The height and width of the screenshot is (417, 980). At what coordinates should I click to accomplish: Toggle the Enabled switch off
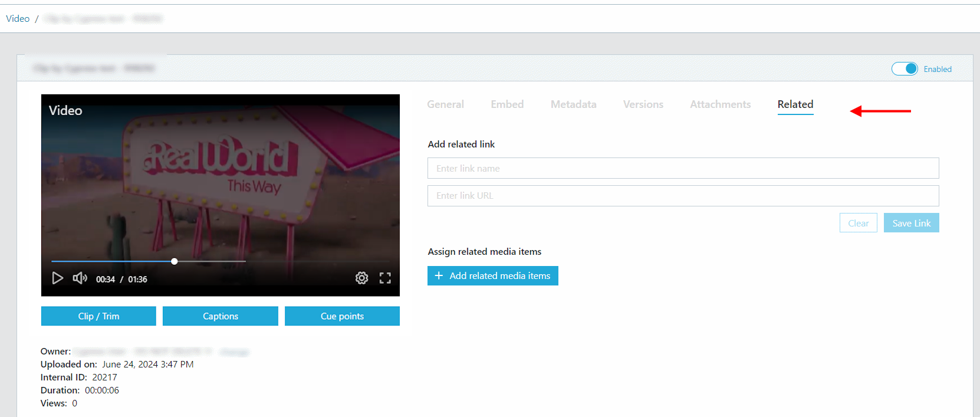point(905,69)
